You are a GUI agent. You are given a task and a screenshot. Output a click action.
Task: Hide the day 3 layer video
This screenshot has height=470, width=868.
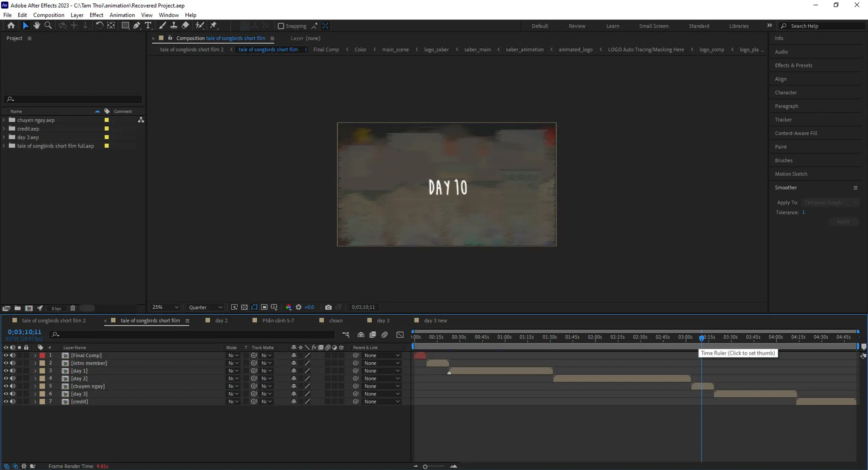pyautogui.click(x=6, y=394)
